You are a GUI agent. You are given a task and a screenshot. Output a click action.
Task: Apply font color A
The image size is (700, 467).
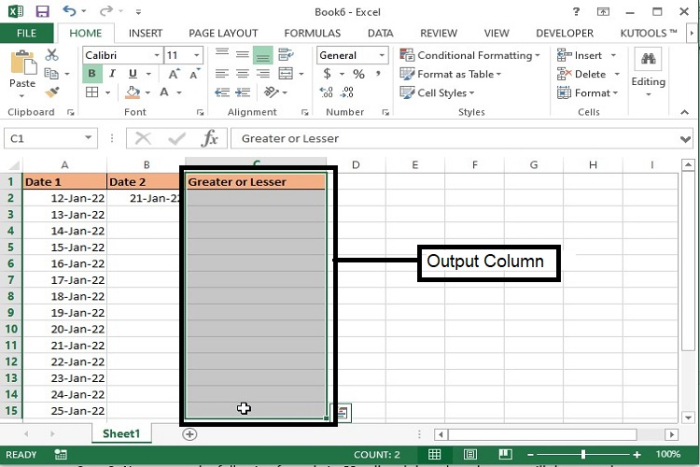pos(164,92)
